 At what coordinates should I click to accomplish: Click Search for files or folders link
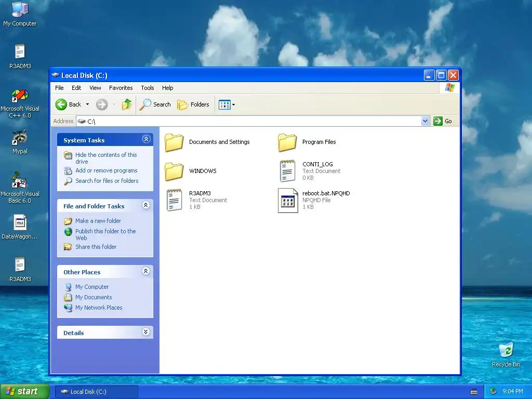coord(107,181)
